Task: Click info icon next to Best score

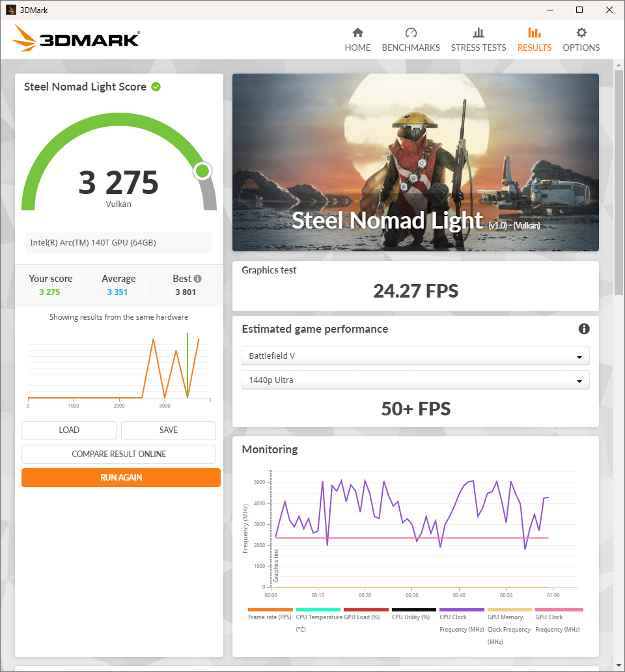Action: [x=197, y=279]
